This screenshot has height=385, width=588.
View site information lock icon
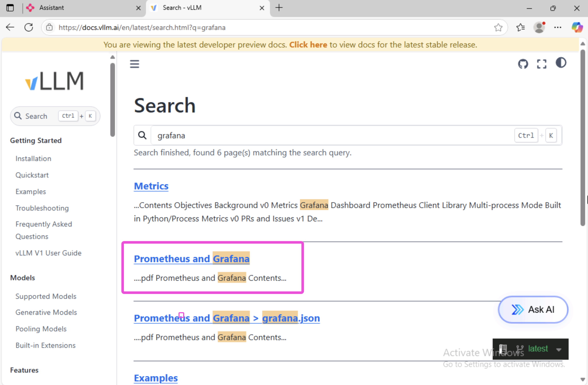click(49, 27)
